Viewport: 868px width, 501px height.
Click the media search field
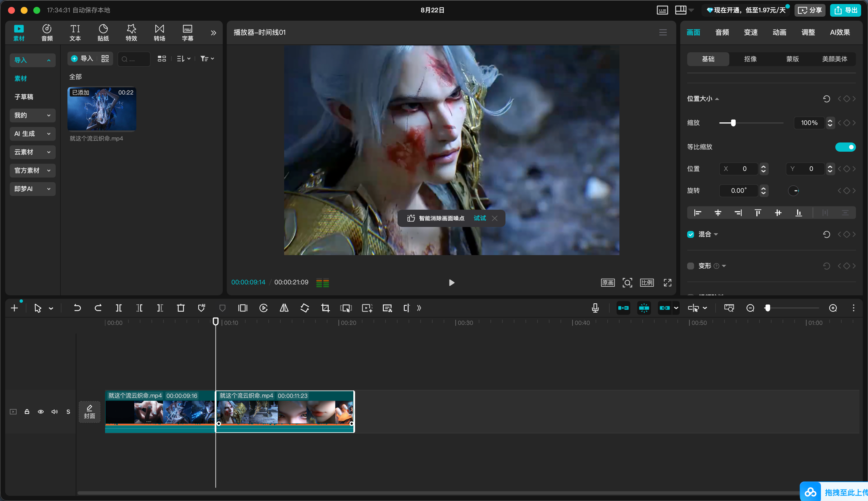click(x=134, y=59)
